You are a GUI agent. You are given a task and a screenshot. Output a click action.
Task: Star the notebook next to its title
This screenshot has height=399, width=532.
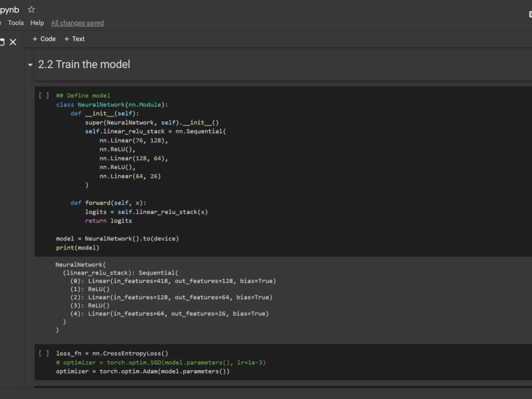(31, 9)
